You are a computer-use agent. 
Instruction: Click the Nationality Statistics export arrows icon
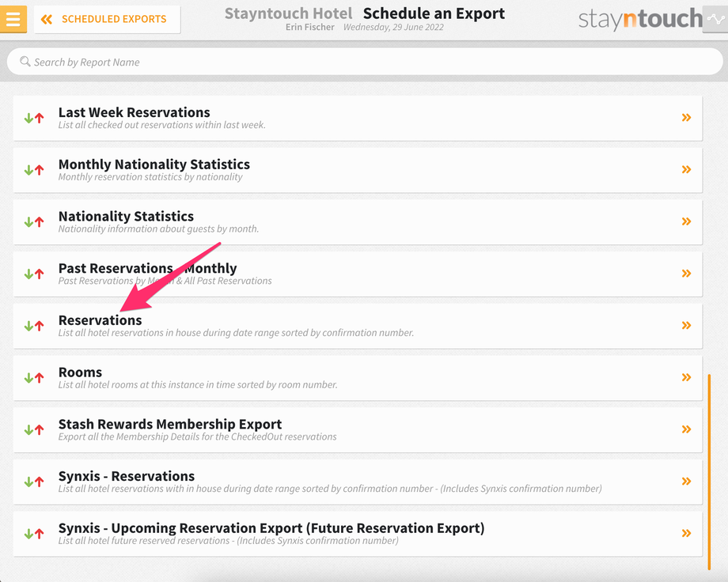(x=34, y=222)
